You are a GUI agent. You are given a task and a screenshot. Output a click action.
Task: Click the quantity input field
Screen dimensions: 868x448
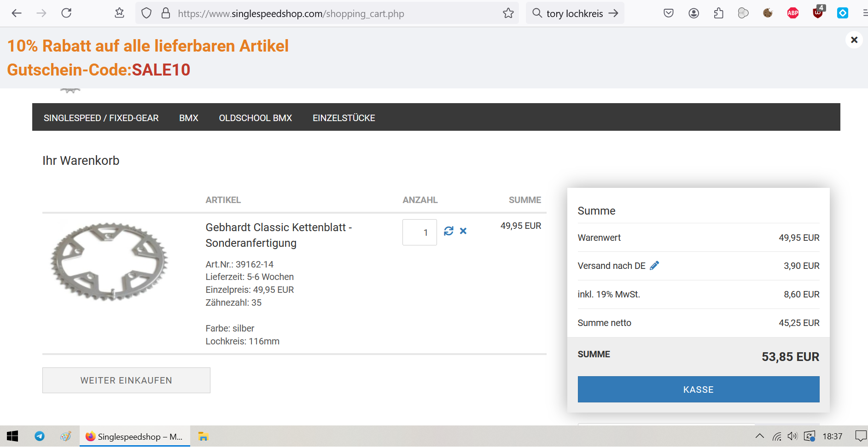point(419,232)
